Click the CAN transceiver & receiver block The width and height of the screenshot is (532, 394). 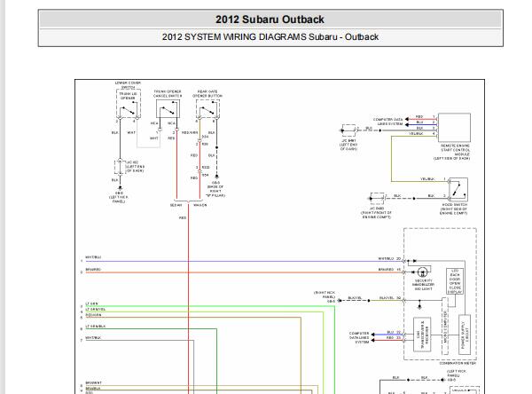click(422, 335)
